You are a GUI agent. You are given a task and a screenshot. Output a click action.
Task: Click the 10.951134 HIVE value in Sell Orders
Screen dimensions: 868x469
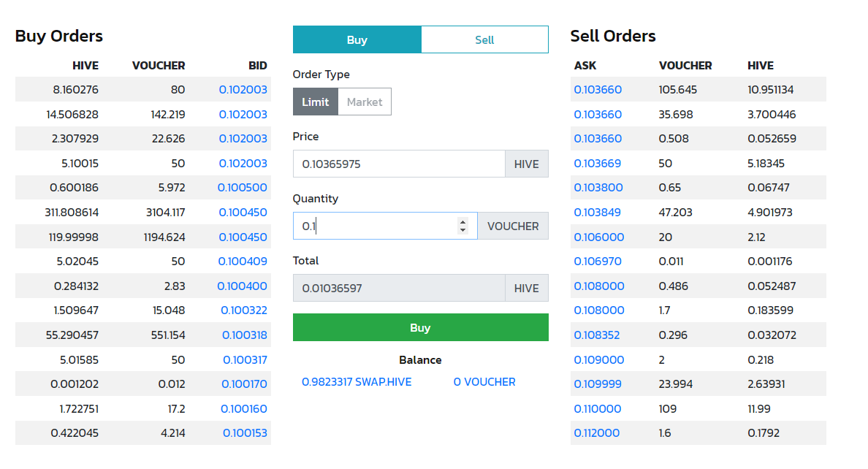tap(771, 90)
